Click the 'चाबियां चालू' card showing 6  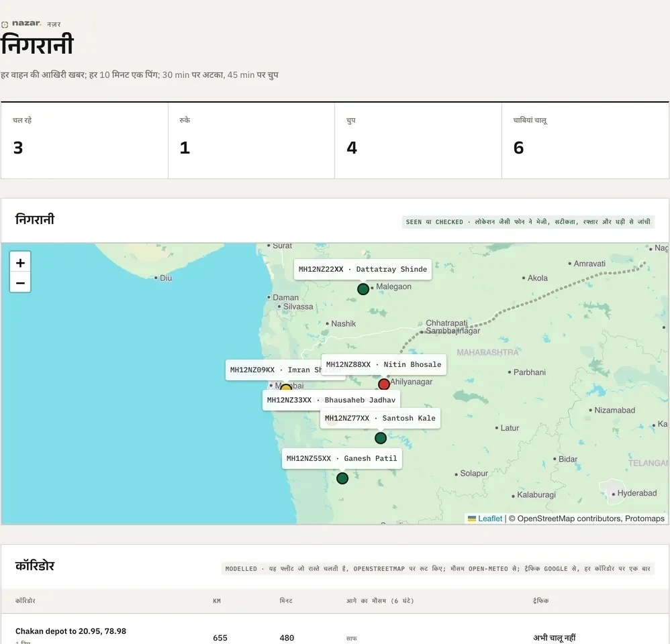click(585, 140)
